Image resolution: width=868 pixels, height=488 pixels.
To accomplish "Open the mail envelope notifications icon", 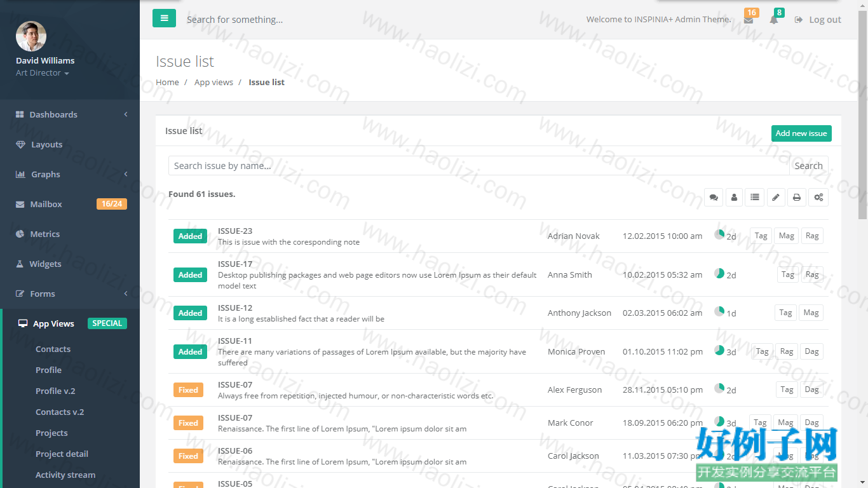I will pos(749,20).
